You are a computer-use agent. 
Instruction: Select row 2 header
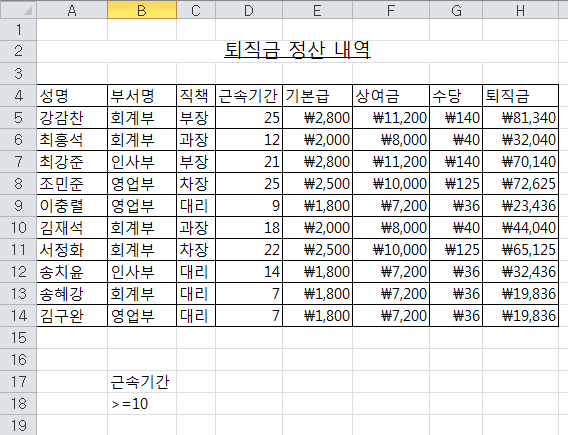pyautogui.click(x=18, y=51)
